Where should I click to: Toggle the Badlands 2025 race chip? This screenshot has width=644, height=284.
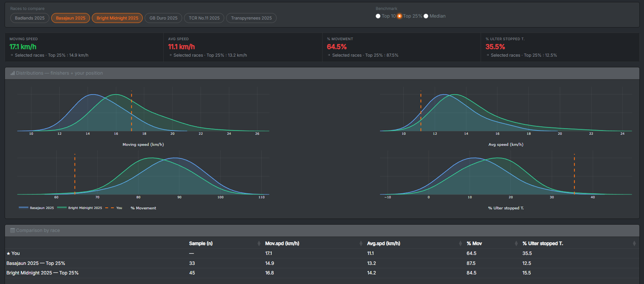tap(30, 18)
